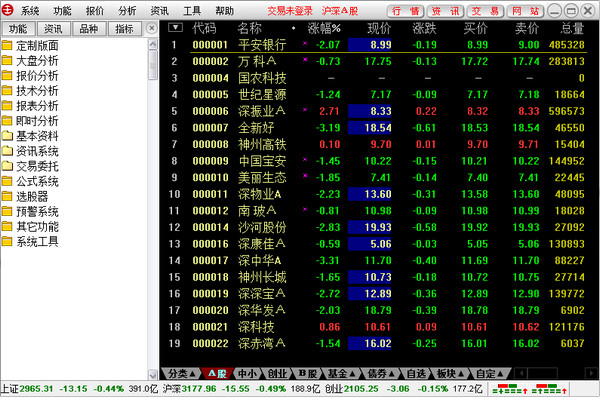Open the dropdown arrow left of 代码 header
This screenshot has width=600, height=397.
(176, 28)
